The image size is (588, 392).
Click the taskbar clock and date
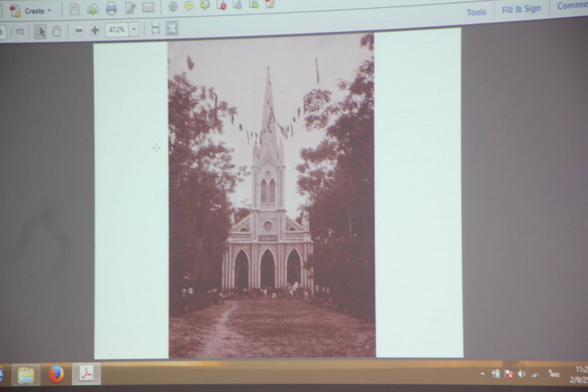tap(580, 375)
